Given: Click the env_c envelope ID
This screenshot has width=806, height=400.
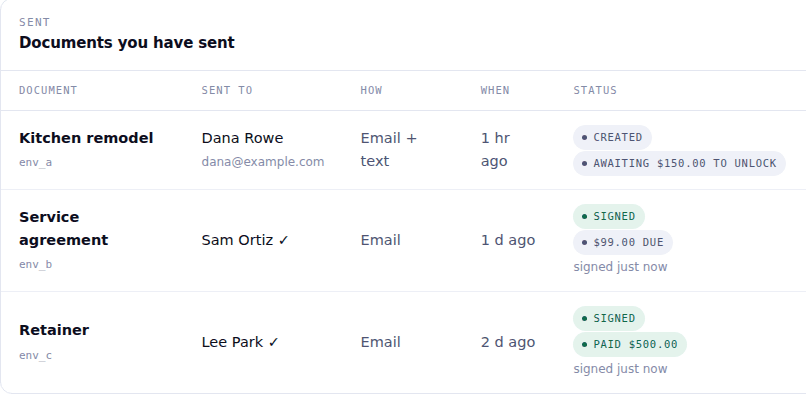Looking at the screenshot, I should point(35,356).
